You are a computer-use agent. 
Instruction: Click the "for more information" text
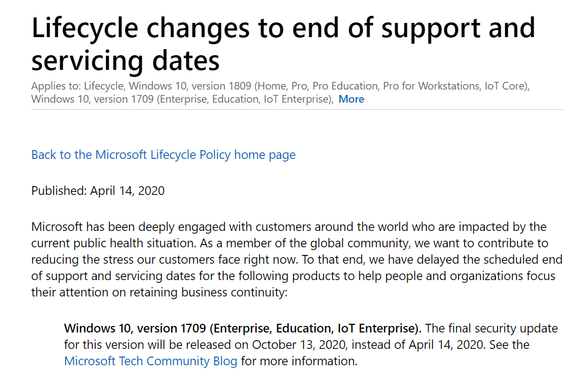[298, 361]
